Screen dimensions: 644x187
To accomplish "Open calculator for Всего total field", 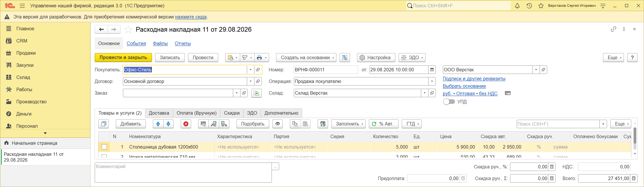I will point(634,178).
